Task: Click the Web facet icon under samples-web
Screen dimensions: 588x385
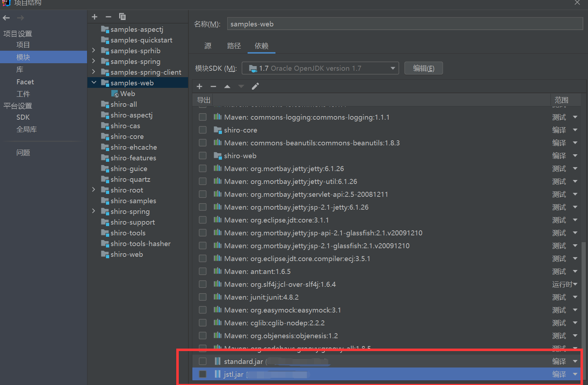Action: click(115, 94)
